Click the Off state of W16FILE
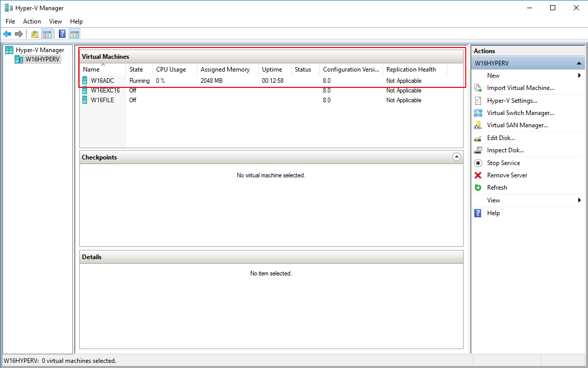Screen dimensions: 588x368 133,100
